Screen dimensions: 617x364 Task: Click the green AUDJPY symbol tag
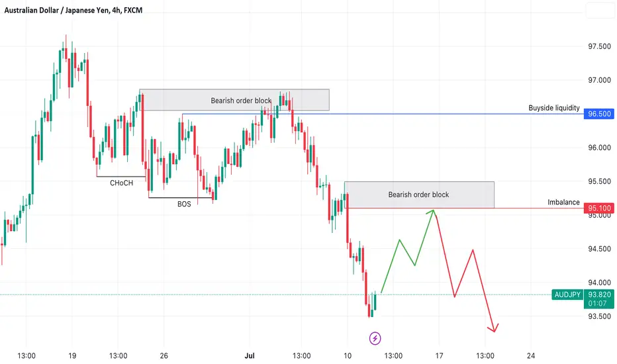[x=567, y=295]
